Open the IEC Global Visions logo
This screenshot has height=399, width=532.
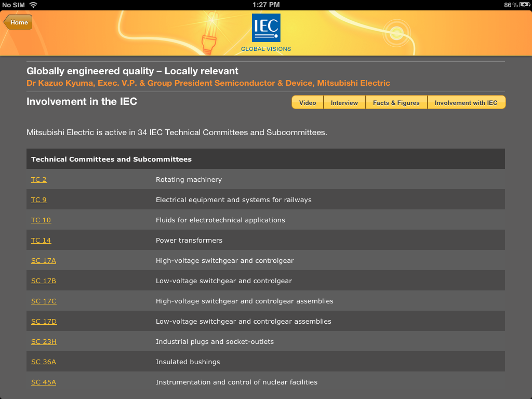coord(266,33)
